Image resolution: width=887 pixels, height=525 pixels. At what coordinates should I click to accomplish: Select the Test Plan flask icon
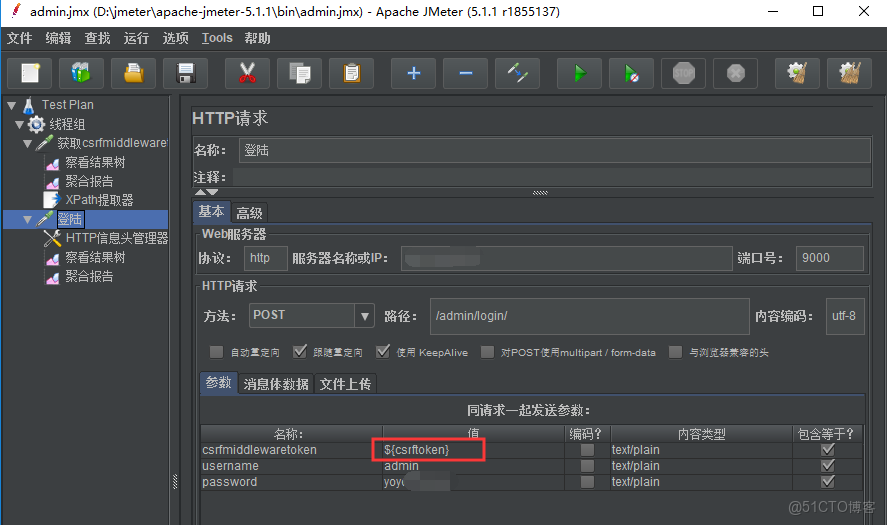[x=29, y=105]
